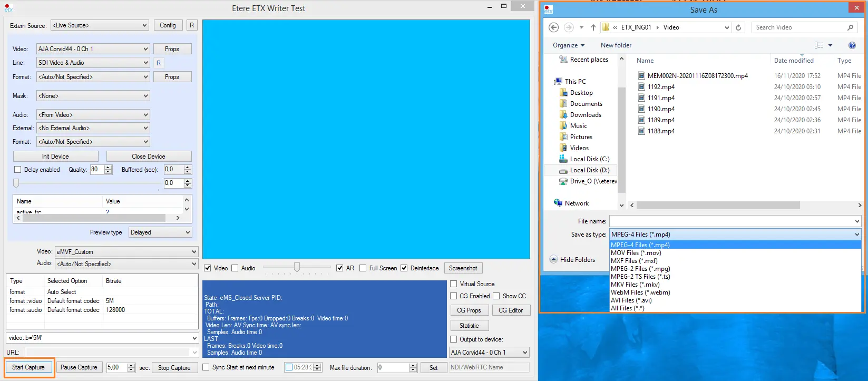868x381 pixels.
Task: Toggle the Deinterlace checkbox
Action: click(x=404, y=268)
